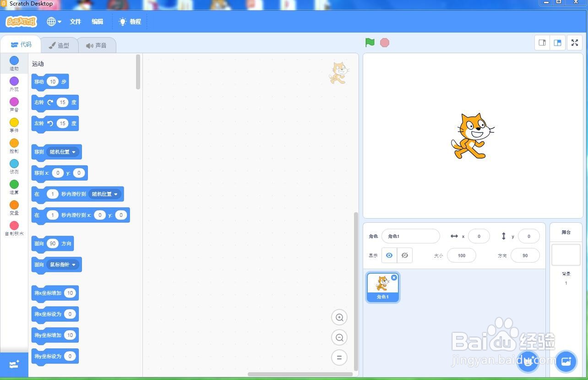Click the 舞台 stage panel label
This screenshot has height=380, width=588.
[566, 232]
